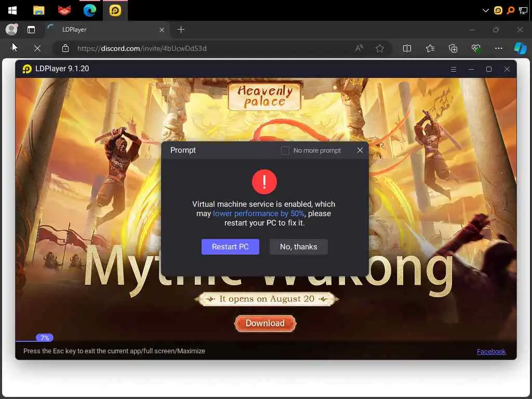Expand hidden system tray icons chevron
532x399 pixels.
(486, 10)
